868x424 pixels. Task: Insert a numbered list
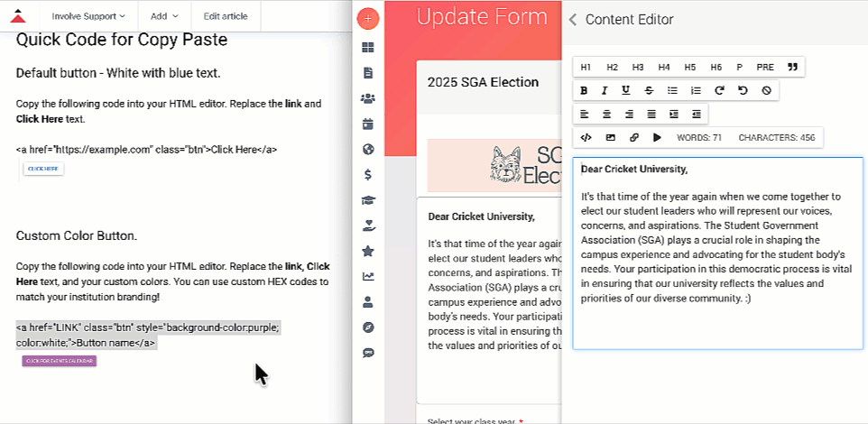[696, 91]
